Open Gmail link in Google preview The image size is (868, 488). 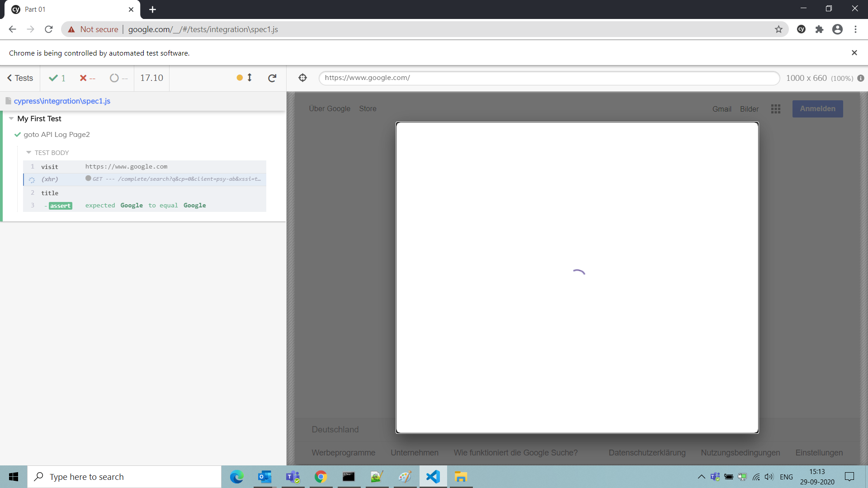pos(722,109)
